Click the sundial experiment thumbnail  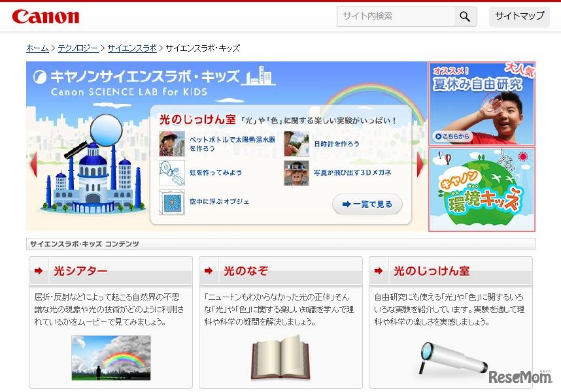pos(296,144)
